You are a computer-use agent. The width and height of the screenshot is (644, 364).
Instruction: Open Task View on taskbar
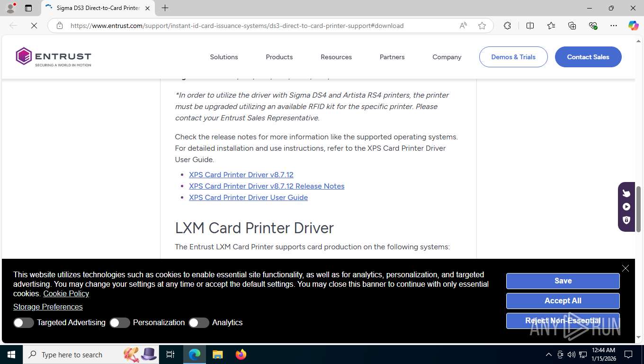tap(170, 355)
